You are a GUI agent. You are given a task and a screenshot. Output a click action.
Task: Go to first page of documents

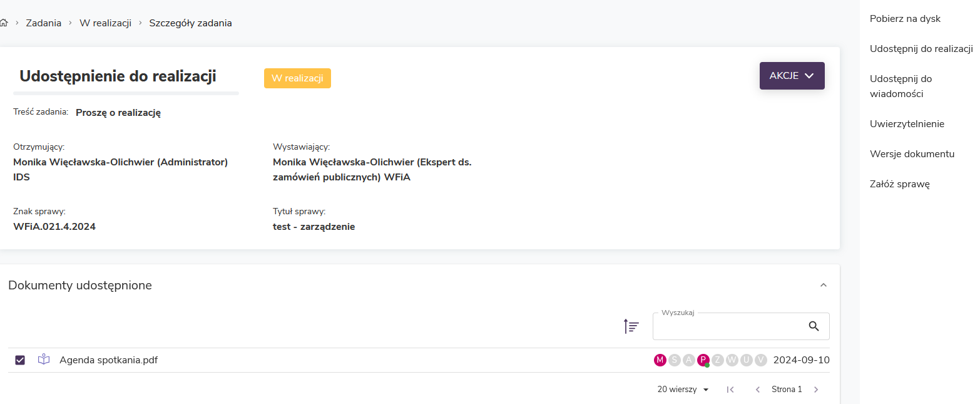(x=730, y=390)
